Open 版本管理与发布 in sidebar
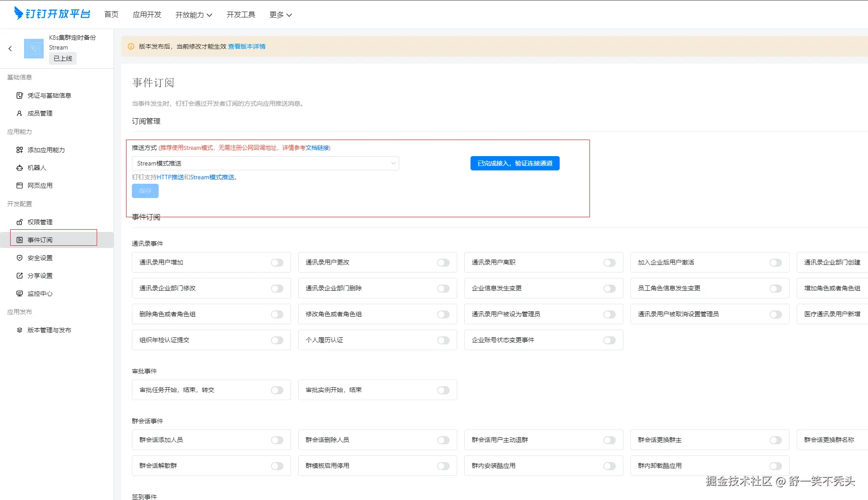868x500 pixels. coord(49,330)
